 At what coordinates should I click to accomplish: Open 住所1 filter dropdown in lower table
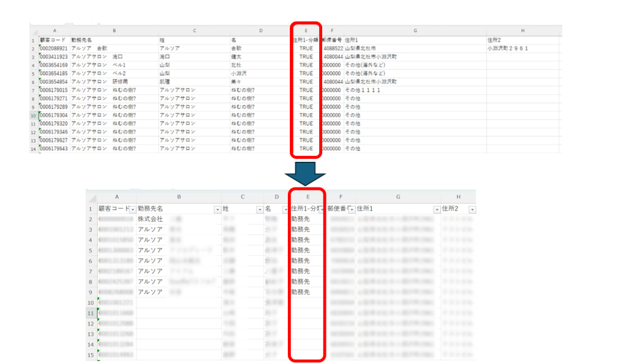pos(436,209)
